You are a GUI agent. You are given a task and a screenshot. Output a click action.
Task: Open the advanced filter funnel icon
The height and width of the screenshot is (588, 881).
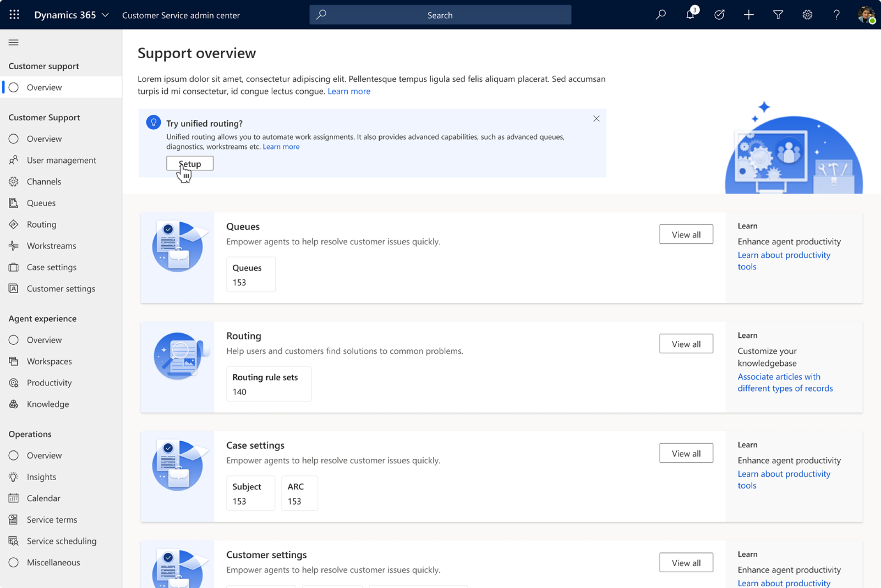(778, 15)
